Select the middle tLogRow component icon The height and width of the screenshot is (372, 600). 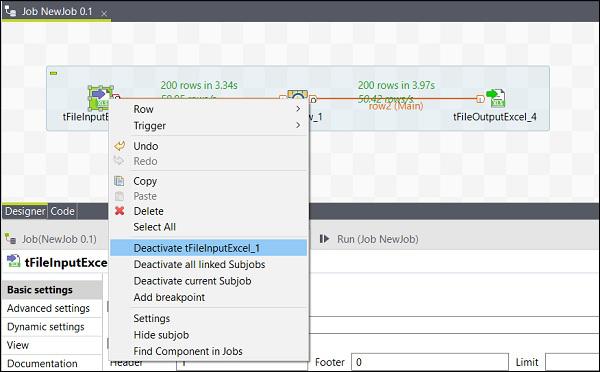pos(298,96)
